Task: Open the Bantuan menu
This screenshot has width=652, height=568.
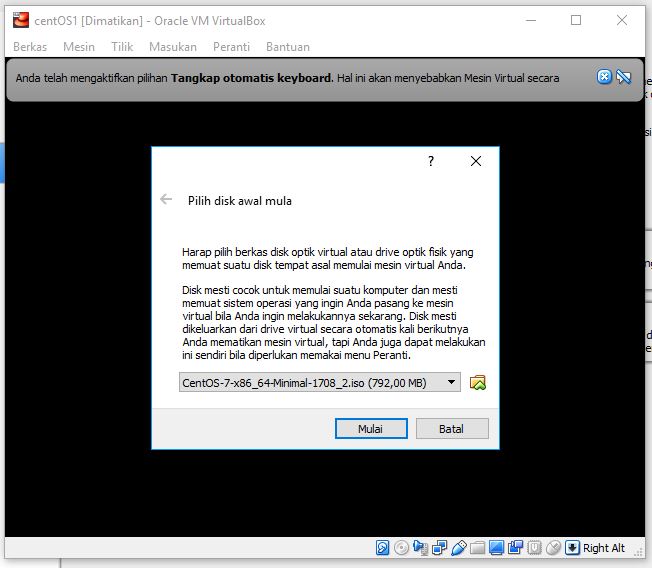Action: (x=288, y=47)
